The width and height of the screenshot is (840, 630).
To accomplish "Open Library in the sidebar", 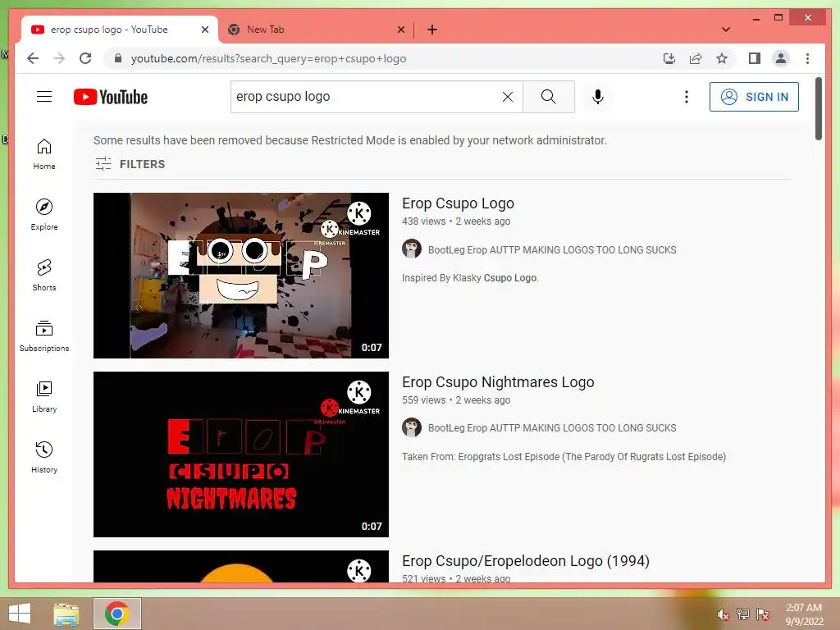I will tap(44, 396).
